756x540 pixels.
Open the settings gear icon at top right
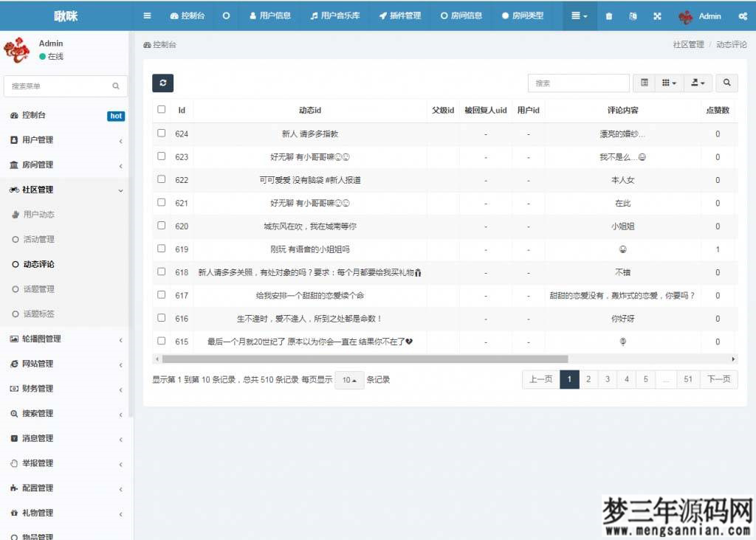[x=743, y=15]
